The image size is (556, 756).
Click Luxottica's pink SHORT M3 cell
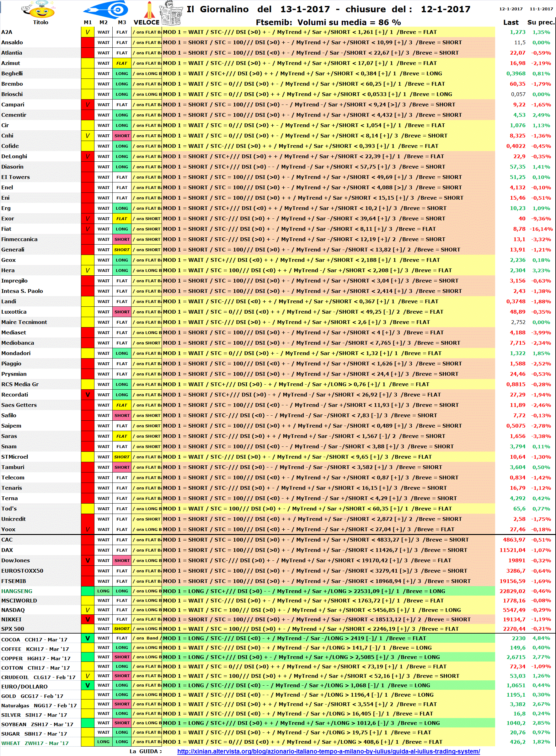coord(122,312)
